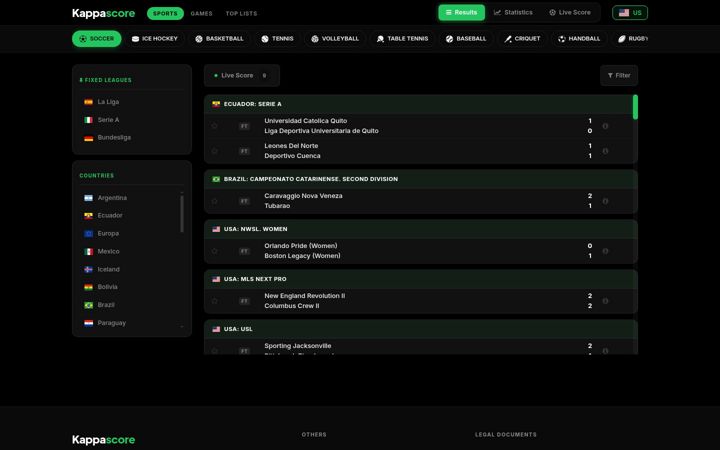Image resolution: width=720 pixels, height=450 pixels.
Task: Click Boston Legacy (Women) team name
Action: [302, 256]
